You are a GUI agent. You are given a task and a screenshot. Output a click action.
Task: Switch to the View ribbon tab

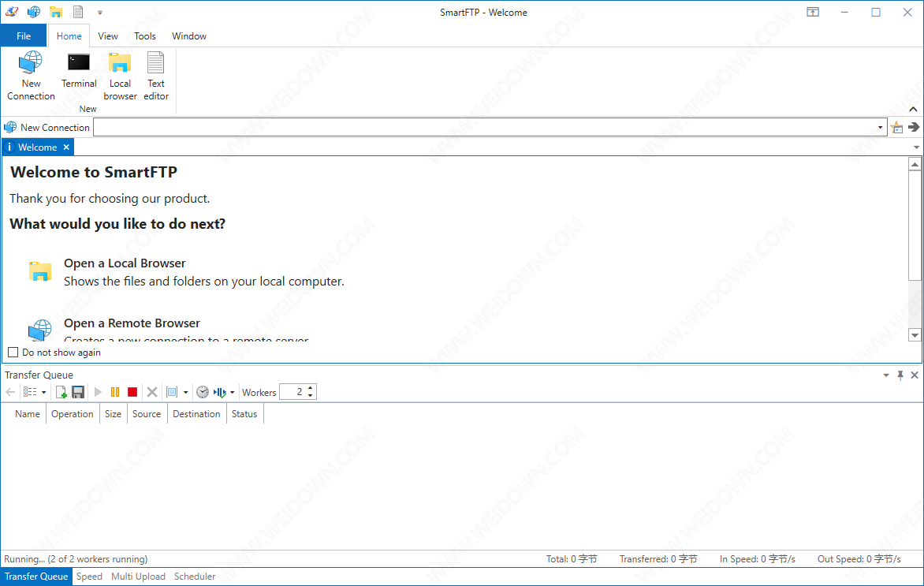pos(108,36)
